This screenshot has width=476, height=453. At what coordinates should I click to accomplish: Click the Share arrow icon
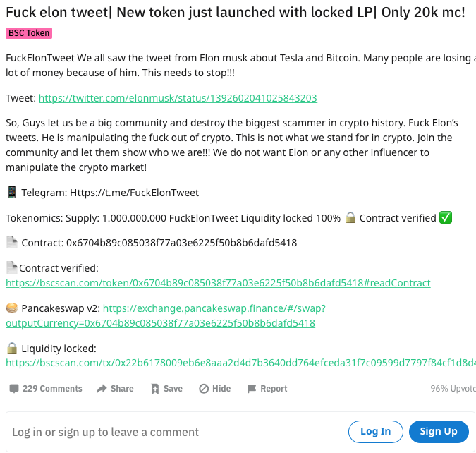(x=102, y=389)
